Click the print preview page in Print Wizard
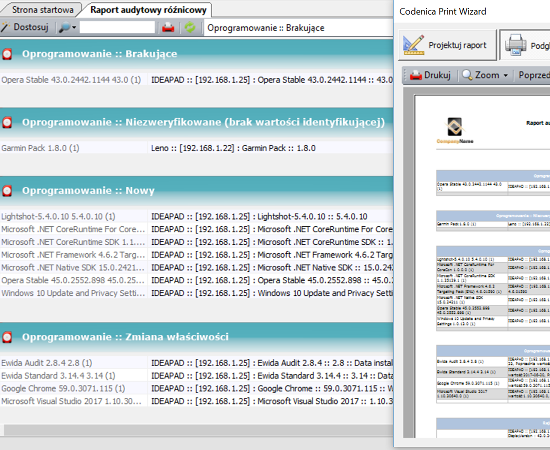Viewport: 550px width, 450px height. (482, 267)
